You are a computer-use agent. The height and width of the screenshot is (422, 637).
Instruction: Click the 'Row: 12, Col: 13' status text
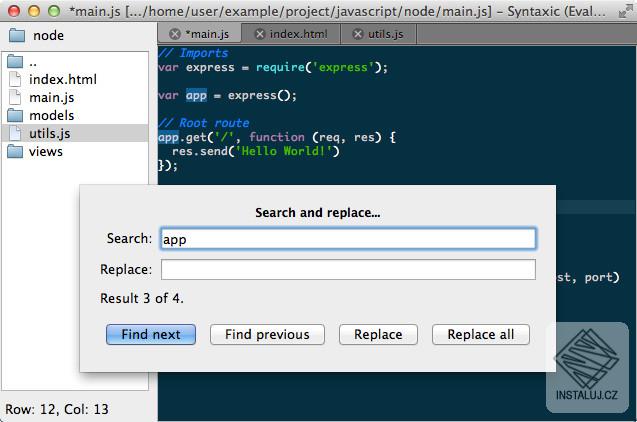click(57, 409)
